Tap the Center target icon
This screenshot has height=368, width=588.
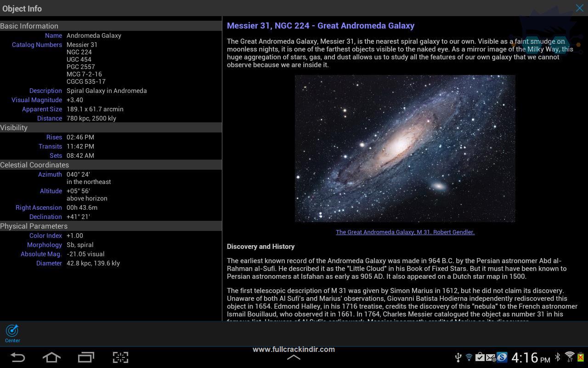[x=12, y=333]
